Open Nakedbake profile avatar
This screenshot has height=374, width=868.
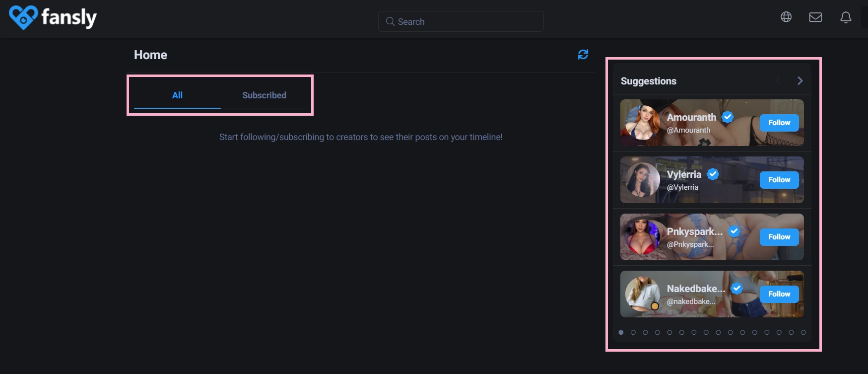[x=643, y=294]
